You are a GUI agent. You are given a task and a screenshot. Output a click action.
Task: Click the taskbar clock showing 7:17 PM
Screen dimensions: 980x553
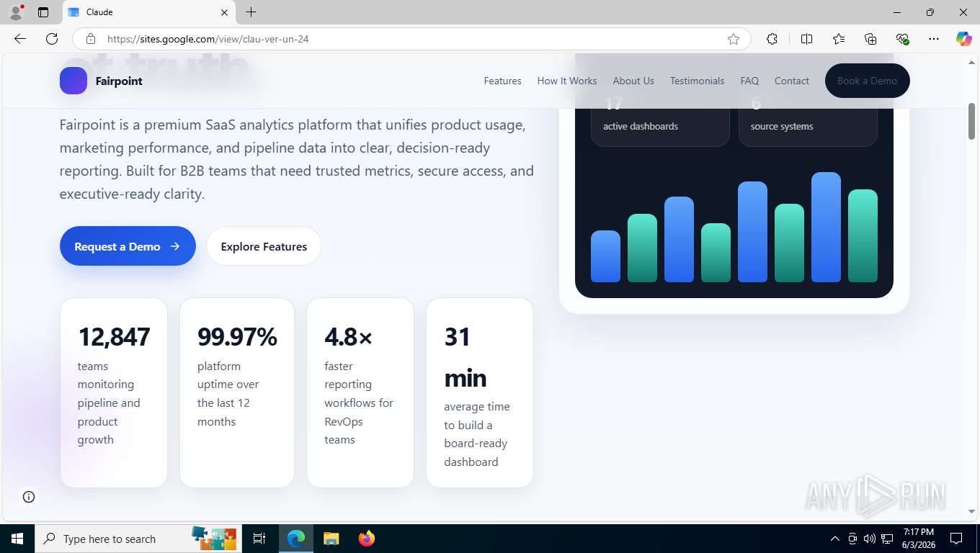click(918, 539)
